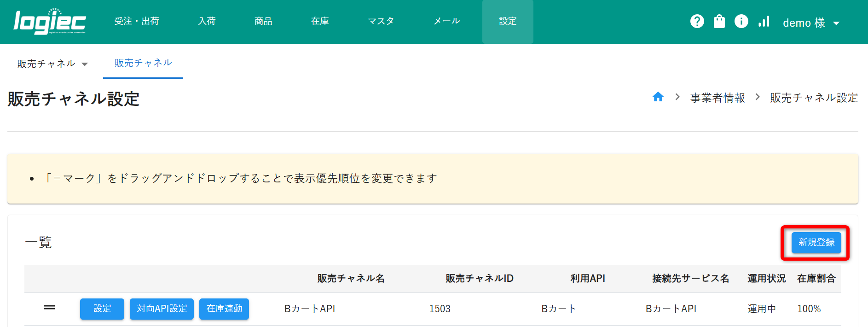Select the 販売チャネル tab
The height and width of the screenshot is (327, 868).
(x=143, y=63)
